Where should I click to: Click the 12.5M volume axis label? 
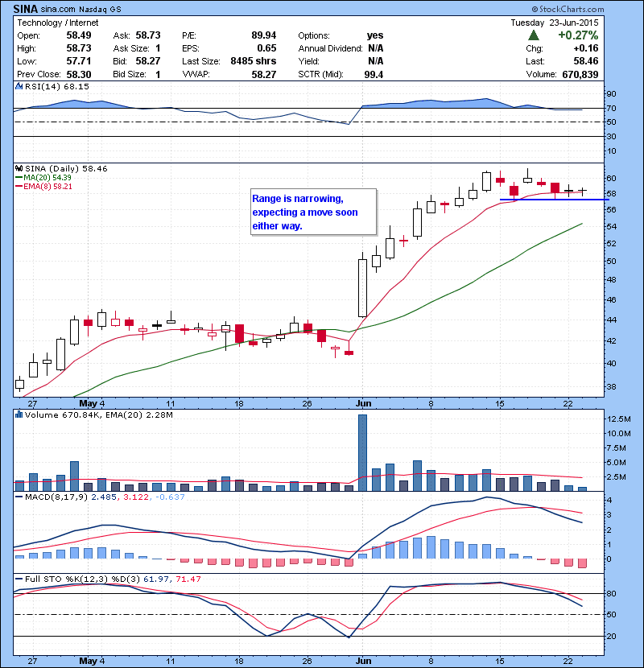click(619, 419)
